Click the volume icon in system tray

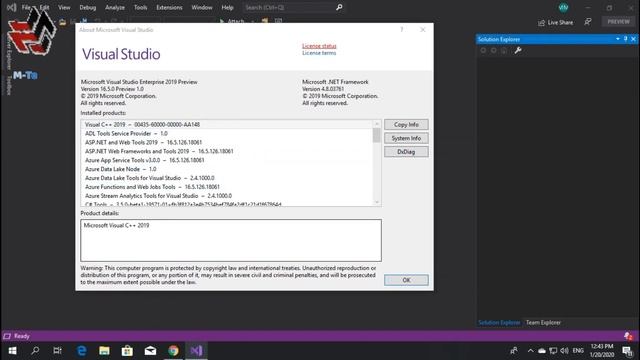(564, 351)
